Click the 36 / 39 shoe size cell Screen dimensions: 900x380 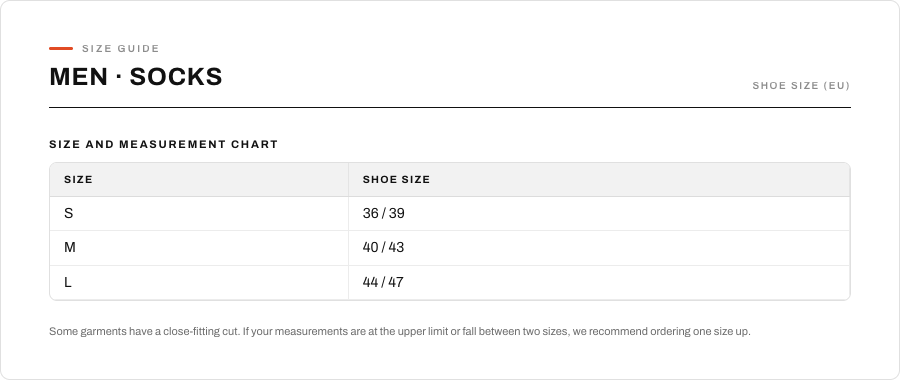(599, 214)
